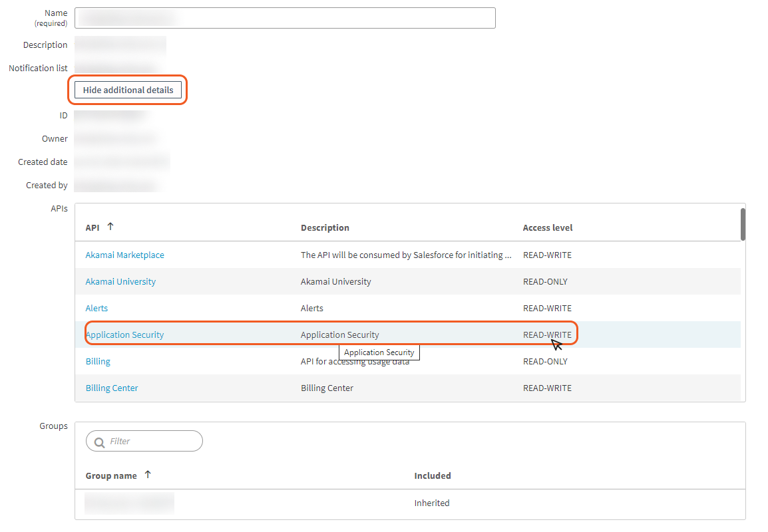Open the Akamai Marketplace API link
The image size is (768, 532).
point(124,255)
